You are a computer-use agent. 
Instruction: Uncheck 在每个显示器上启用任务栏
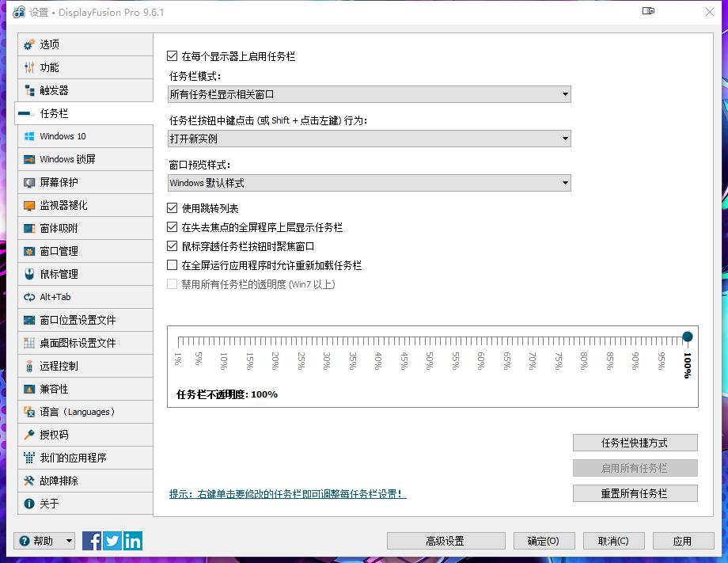click(x=171, y=56)
